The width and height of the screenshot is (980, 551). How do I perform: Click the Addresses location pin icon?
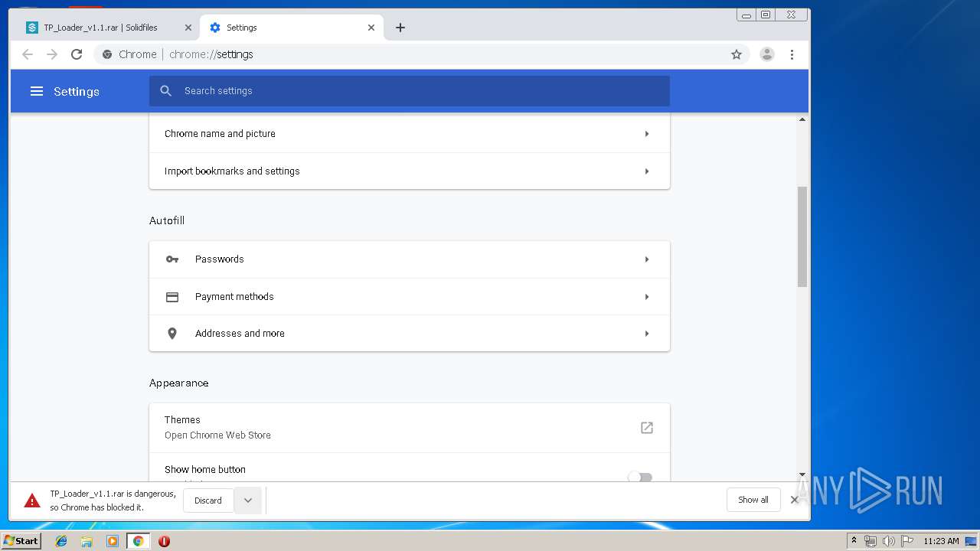(x=172, y=334)
